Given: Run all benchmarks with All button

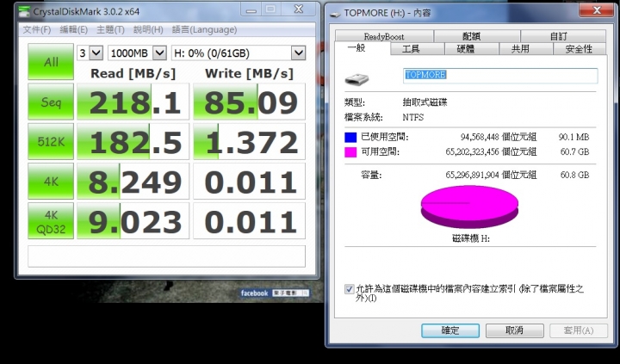Looking at the screenshot, I should (x=51, y=62).
